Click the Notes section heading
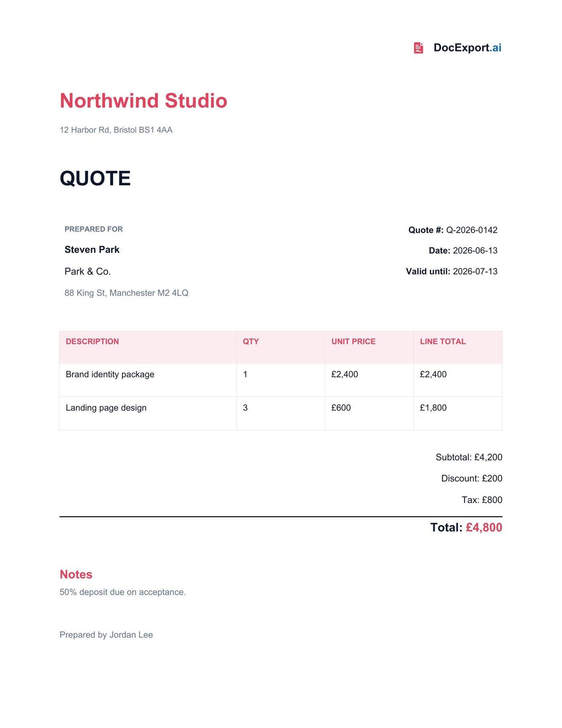 pyautogui.click(x=76, y=575)
